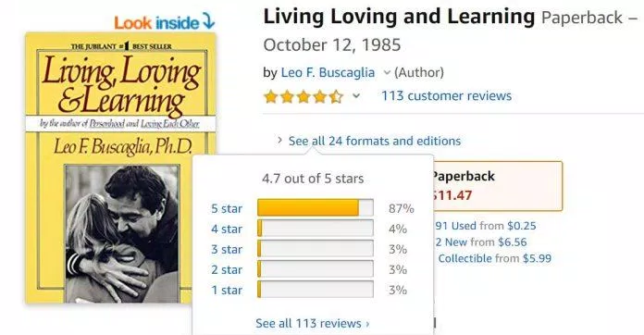644x335 pixels.
Task: Open 113 customer reviews link
Action: tap(446, 96)
